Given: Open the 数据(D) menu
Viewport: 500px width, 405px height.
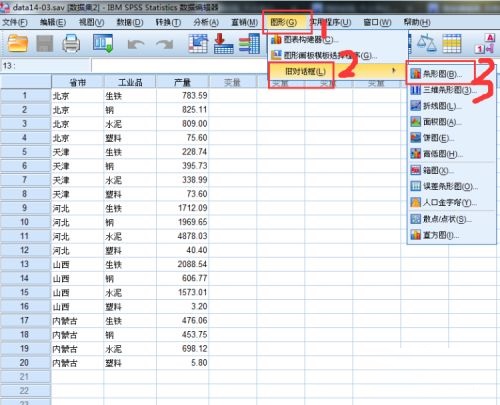Looking at the screenshot, I should click(x=130, y=22).
